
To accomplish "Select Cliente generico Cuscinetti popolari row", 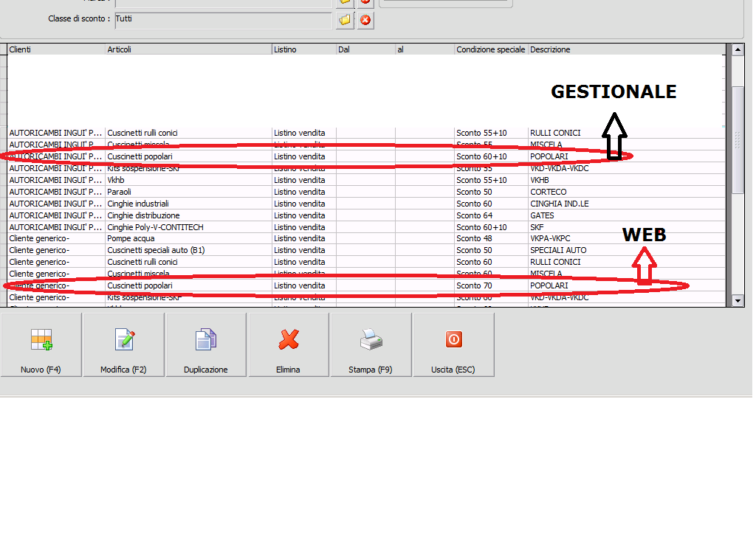I will (x=366, y=285).
